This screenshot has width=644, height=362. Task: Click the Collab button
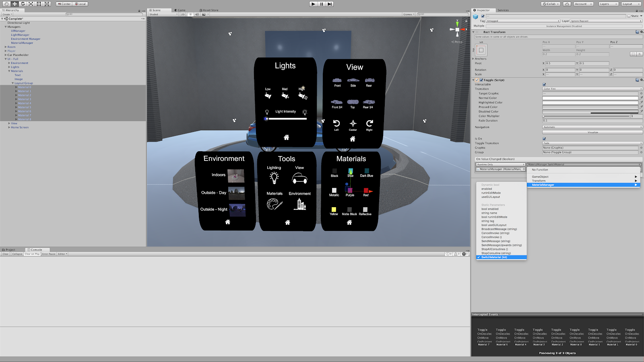(551, 4)
